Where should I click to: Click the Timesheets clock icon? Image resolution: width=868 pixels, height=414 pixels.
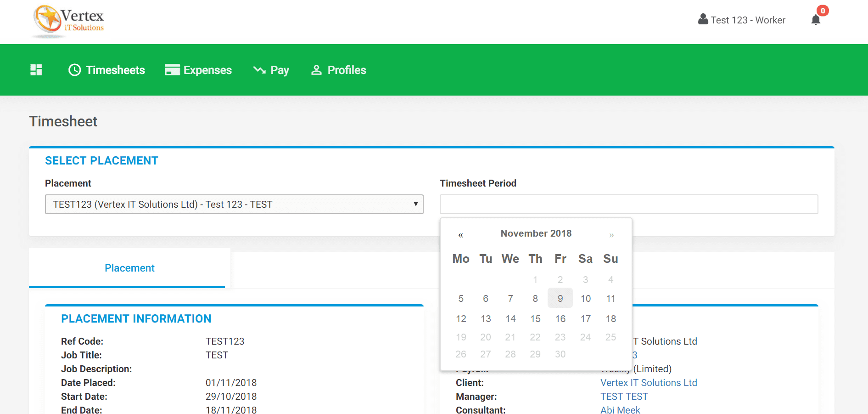[x=74, y=70]
